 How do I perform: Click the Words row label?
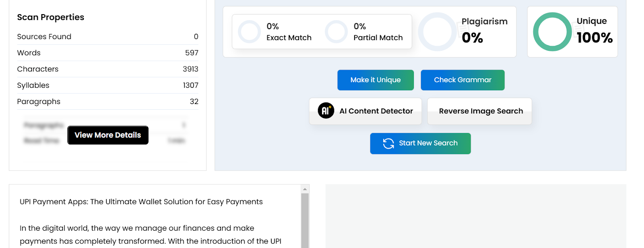29,53
